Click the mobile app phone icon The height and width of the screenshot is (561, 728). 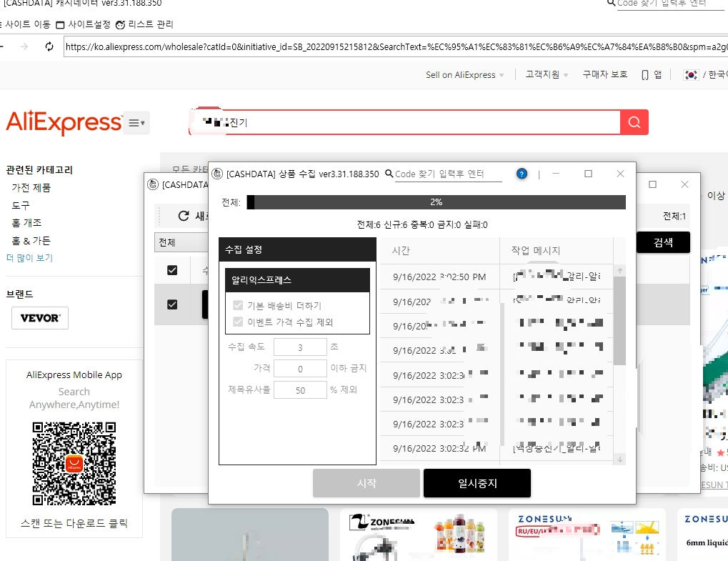point(645,75)
